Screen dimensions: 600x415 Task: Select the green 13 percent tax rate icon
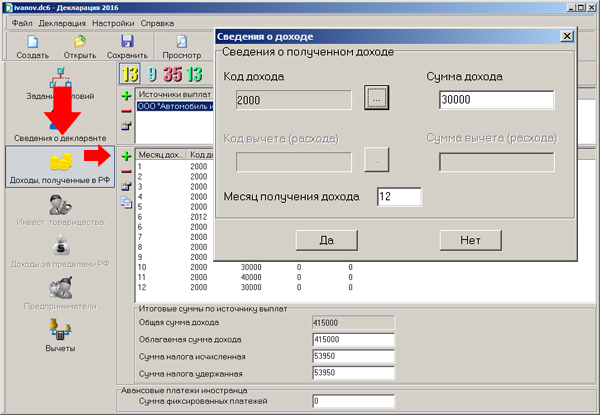point(194,74)
